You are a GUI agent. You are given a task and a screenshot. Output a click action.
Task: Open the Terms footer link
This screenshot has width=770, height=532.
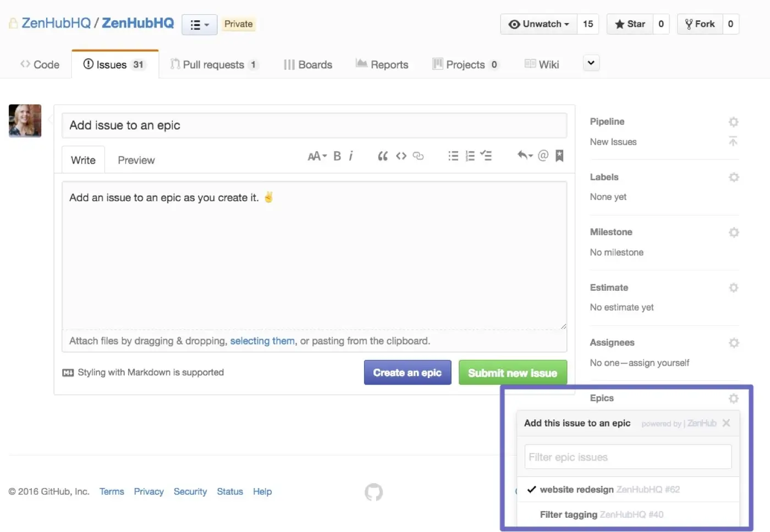pos(112,491)
